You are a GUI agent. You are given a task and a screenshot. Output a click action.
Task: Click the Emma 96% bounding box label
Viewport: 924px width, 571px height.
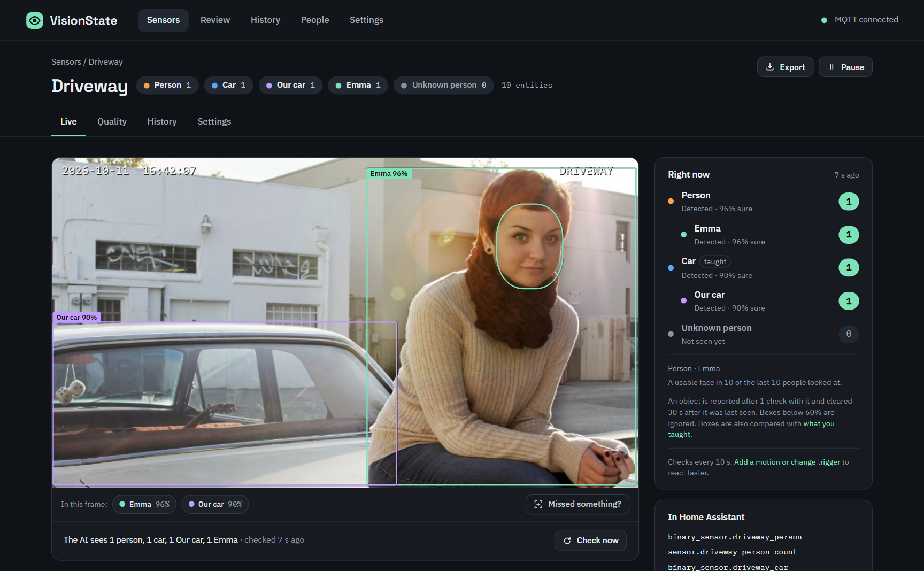pyautogui.click(x=389, y=174)
